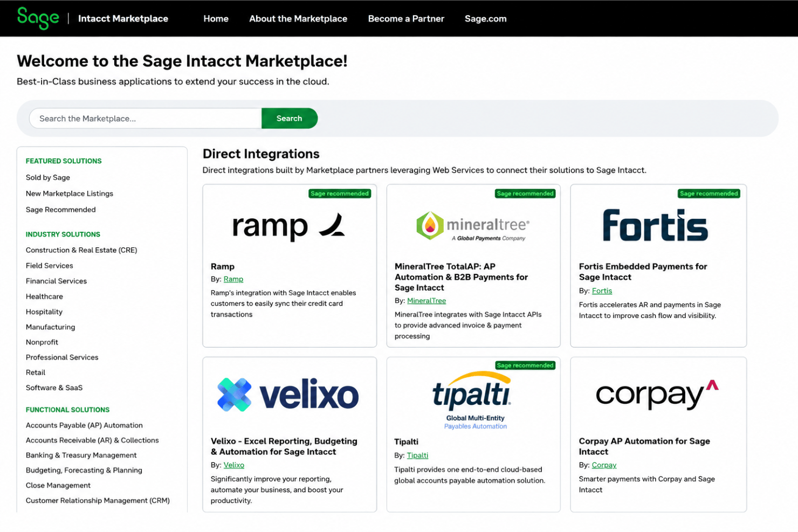
Task: Select Nonprofit industry
Action: click(42, 342)
